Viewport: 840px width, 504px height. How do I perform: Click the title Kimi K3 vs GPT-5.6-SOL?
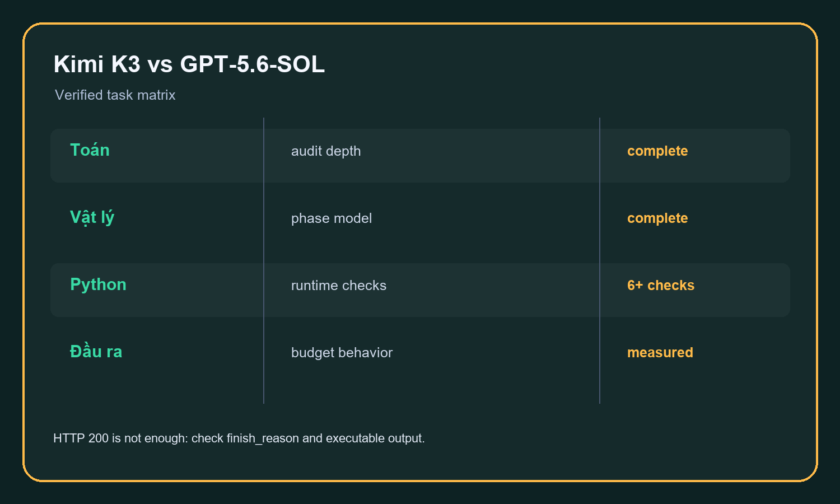(x=189, y=64)
